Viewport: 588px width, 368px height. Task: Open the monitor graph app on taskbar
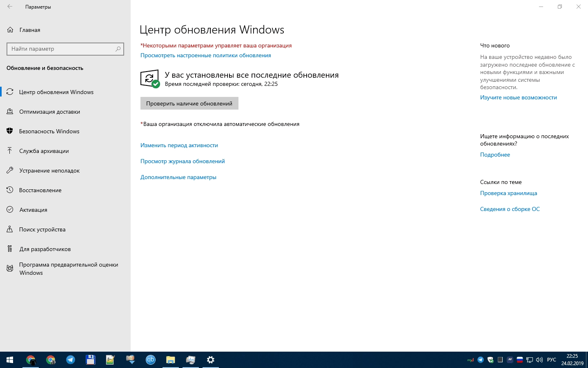pyautogui.click(x=191, y=360)
